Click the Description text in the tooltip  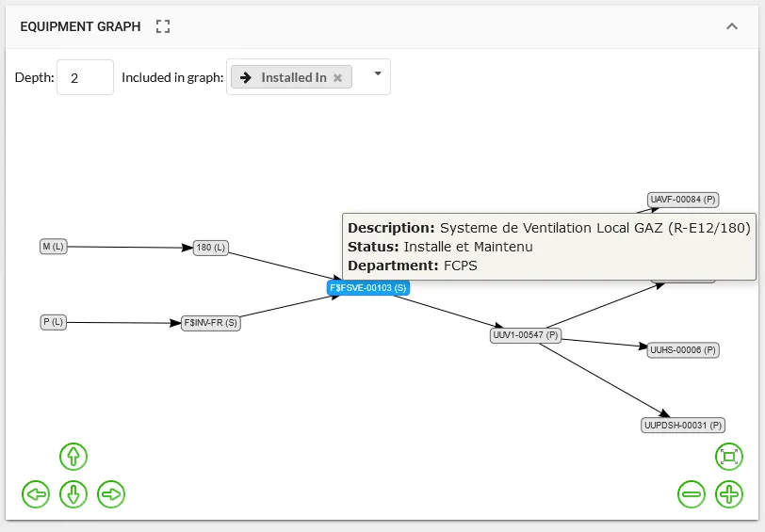(x=549, y=228)
